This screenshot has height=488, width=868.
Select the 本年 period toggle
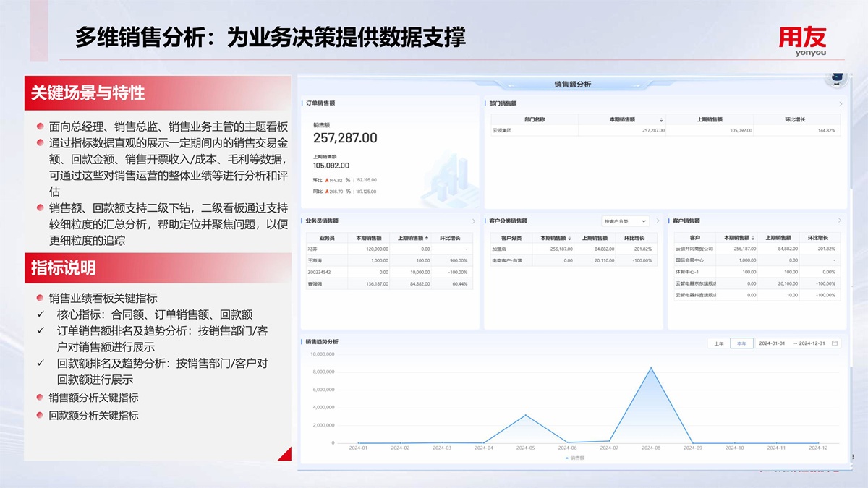[741, 343]
